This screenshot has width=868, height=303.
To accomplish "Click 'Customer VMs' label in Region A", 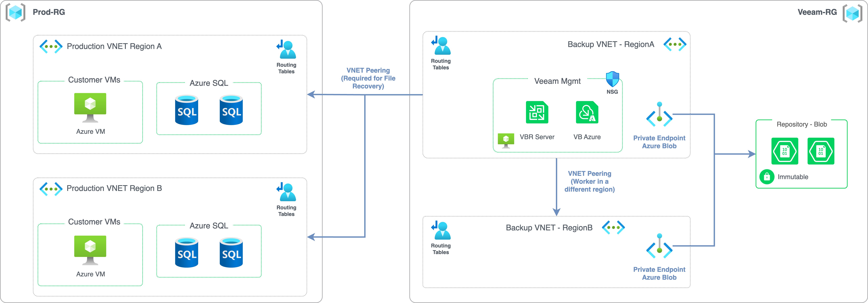I will pyautogui.click(x=94, y=80).
